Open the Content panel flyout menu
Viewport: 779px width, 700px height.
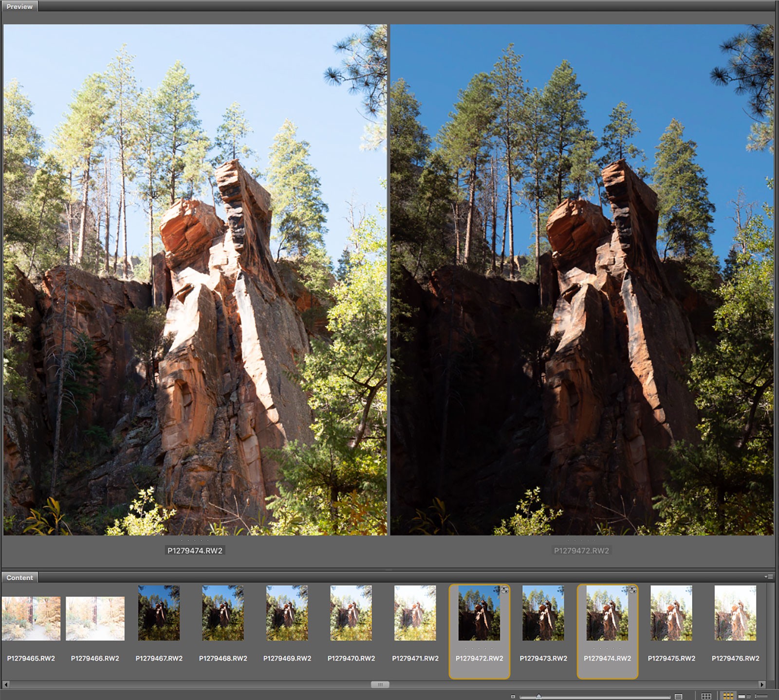pos(769,577)
